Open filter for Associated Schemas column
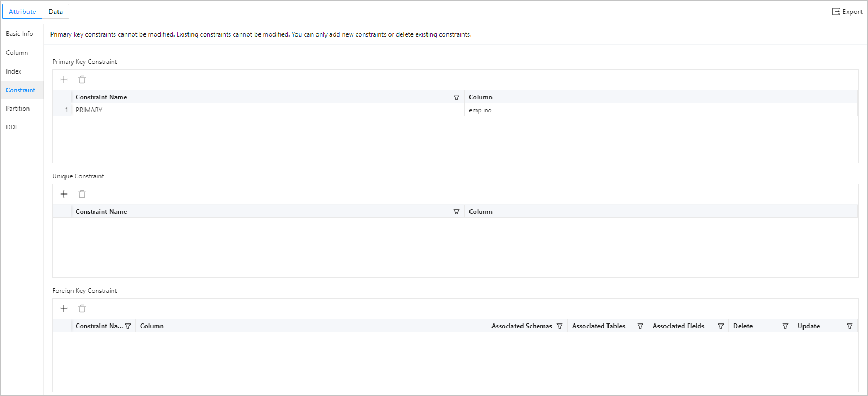This screenshot has height=396, width=868. click(560, 326)
